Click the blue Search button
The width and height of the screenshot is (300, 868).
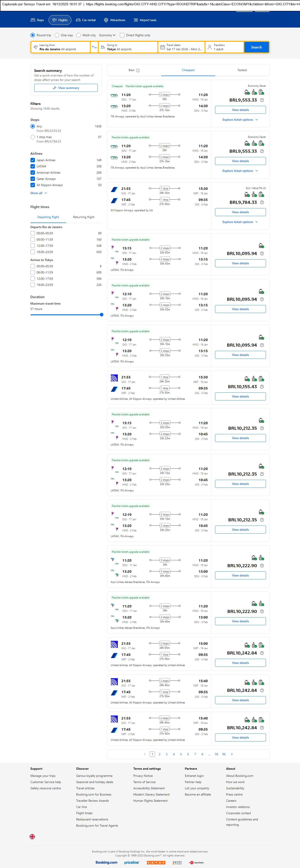coord(256,47)
